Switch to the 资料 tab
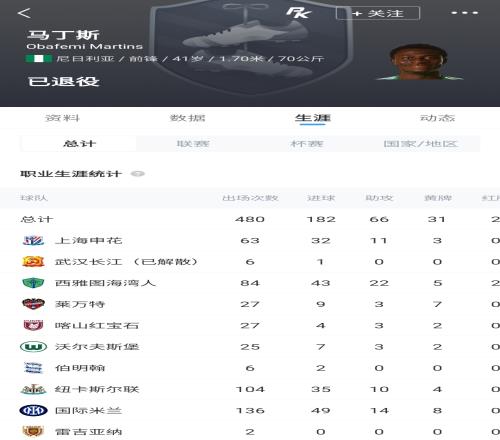The width and height of the screenshot is (500, 440). tap(62, 118)
